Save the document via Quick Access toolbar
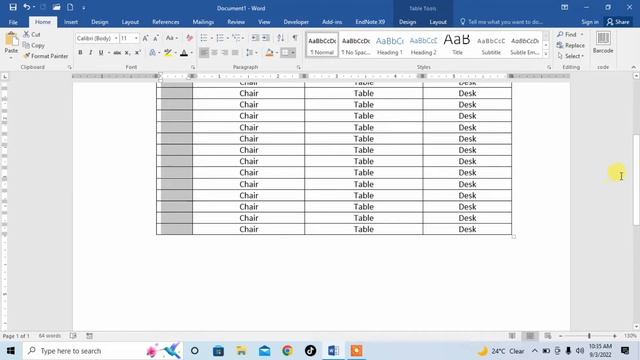640x360 pixels. (13, 7)
